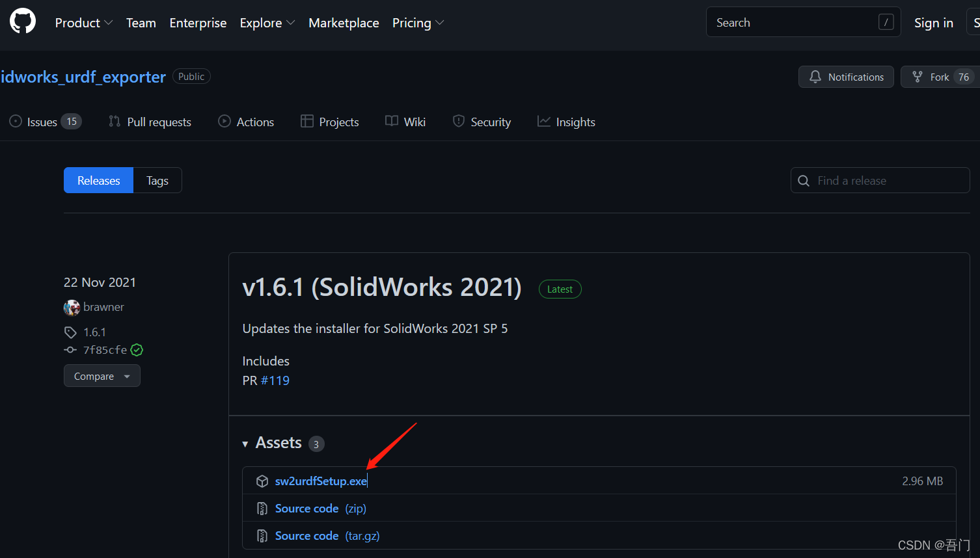Click the Issues count 15 badge
980x558 pixels.
coord(72,122)
